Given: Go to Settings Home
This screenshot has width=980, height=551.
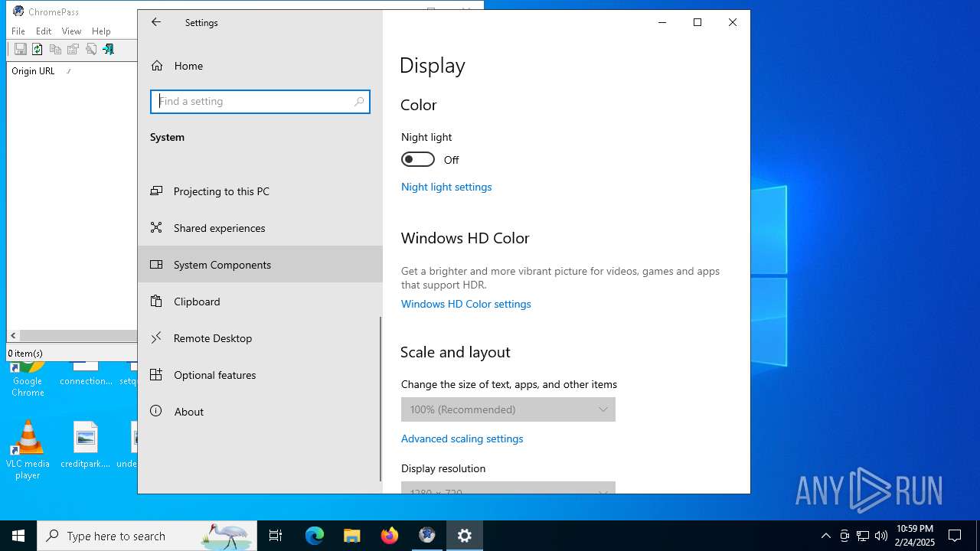Looking at the screenshot, I should tap(260, 66).
